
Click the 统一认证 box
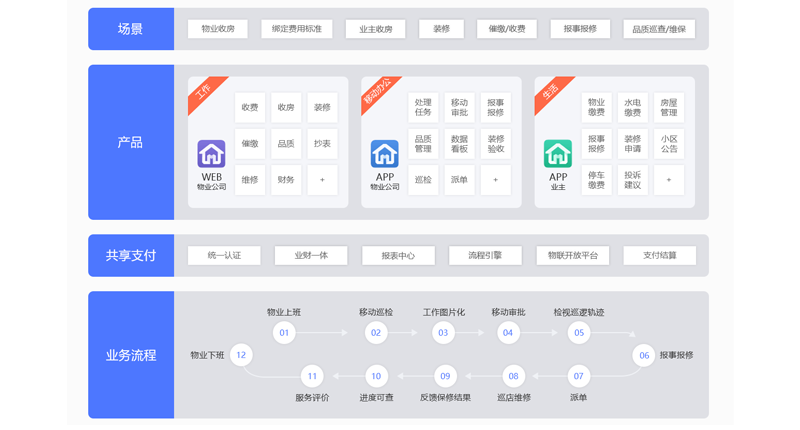224,256
